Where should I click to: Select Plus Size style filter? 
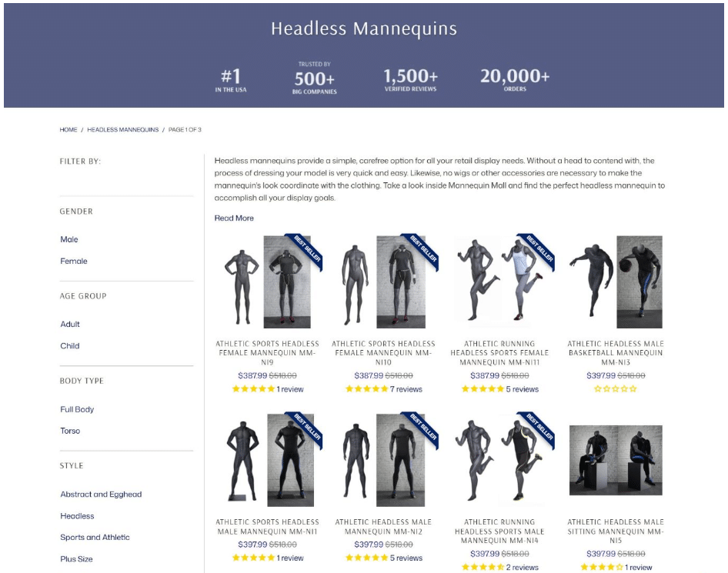(x=76, y=559)
